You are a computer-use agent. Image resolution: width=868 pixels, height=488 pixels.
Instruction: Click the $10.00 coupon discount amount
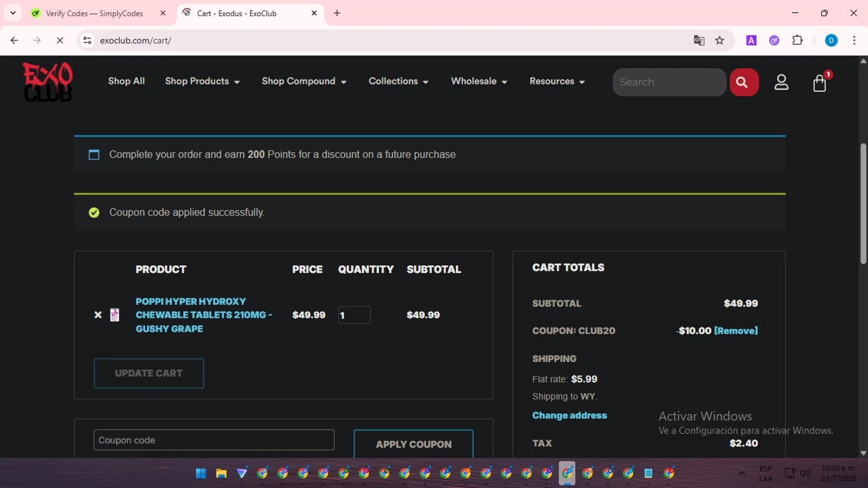tap(694, 331)
